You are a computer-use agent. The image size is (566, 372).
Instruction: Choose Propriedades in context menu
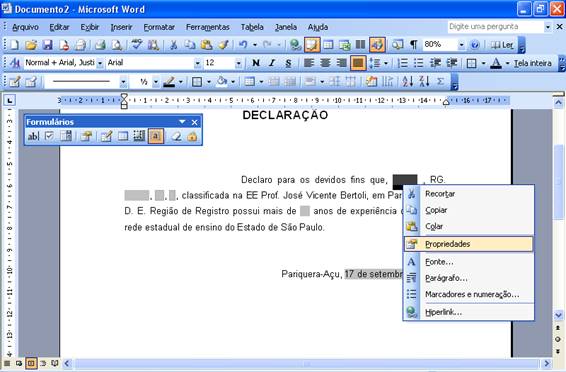(x=469, y=244)
